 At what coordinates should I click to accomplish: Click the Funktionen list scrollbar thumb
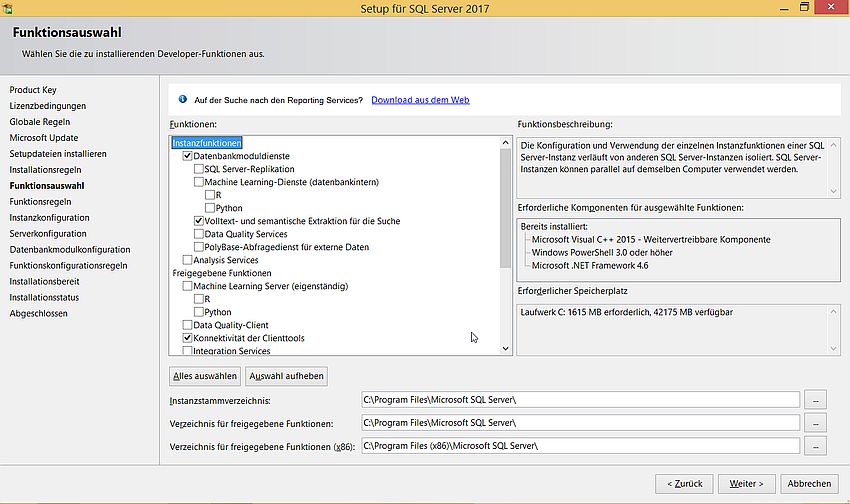tap(505, 208)
